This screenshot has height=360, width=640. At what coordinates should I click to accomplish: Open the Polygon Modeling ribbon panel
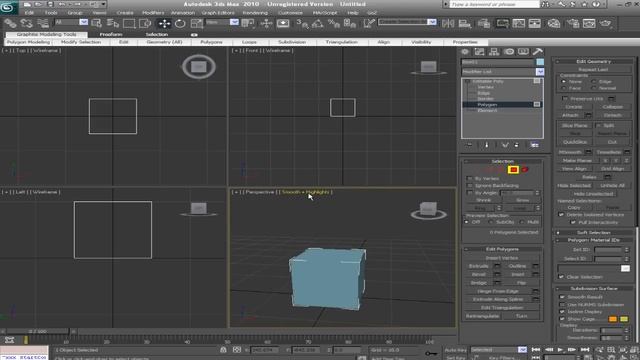point(28,42)
